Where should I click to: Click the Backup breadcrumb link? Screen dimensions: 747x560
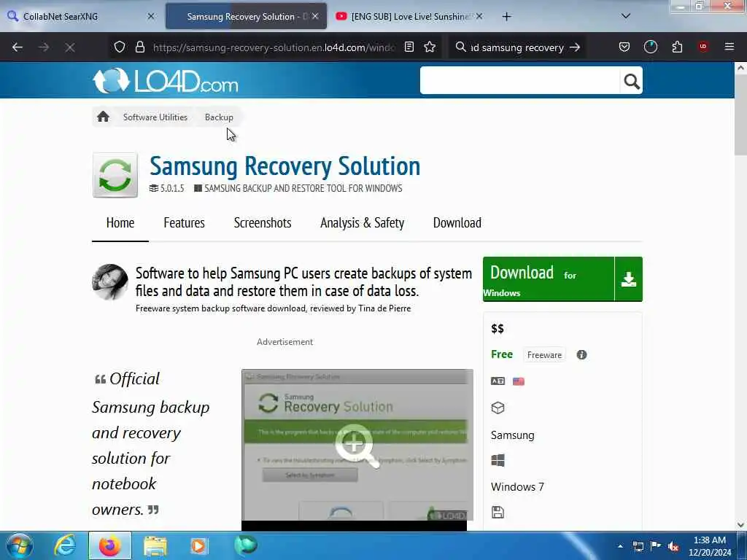tap(219, 117)
